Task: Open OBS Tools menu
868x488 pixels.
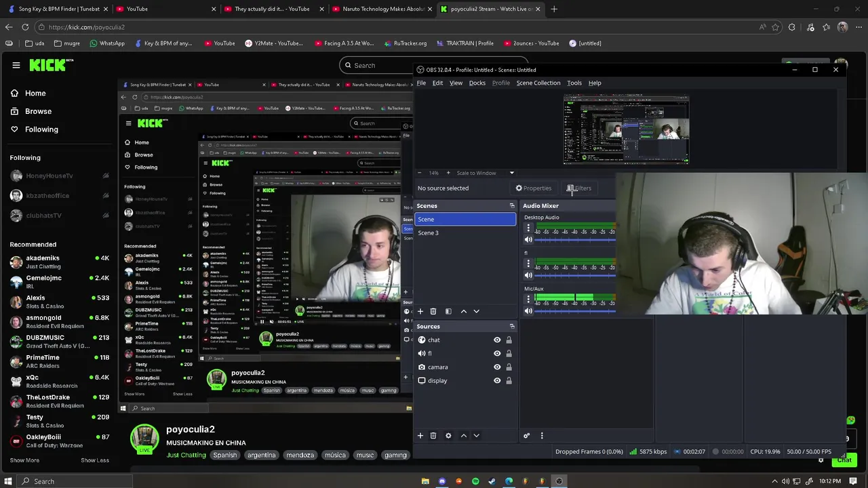Action: click(574, 83)
